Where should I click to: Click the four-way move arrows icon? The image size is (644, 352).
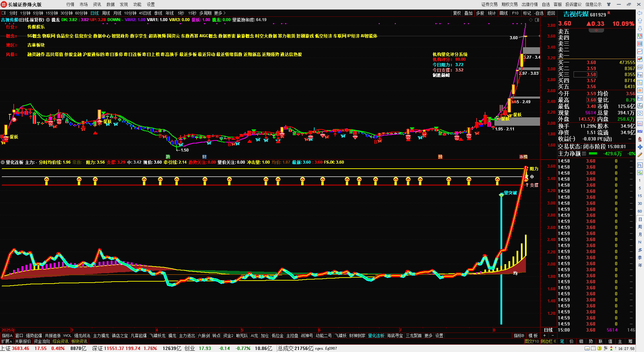coord(640,147)
